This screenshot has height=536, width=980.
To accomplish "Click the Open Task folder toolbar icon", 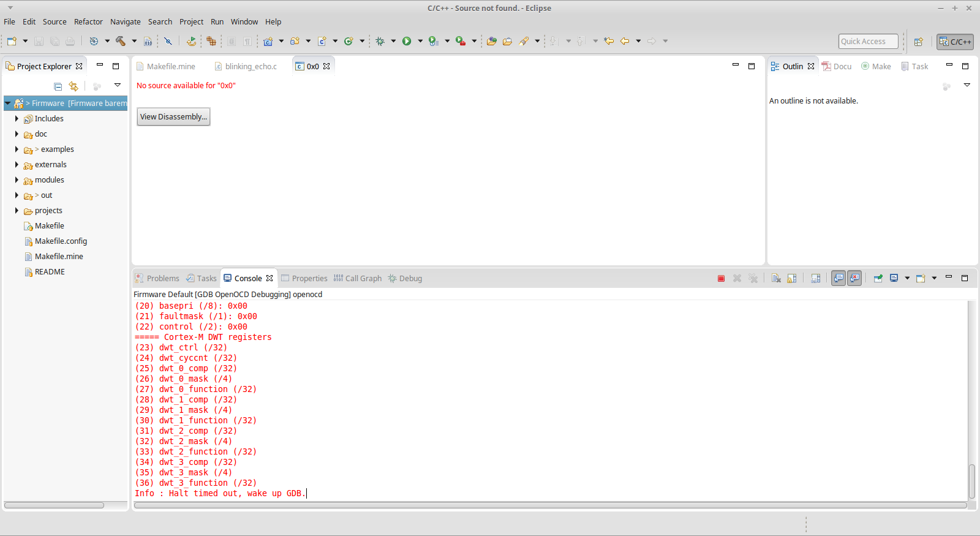I will [x=507, y=41].
